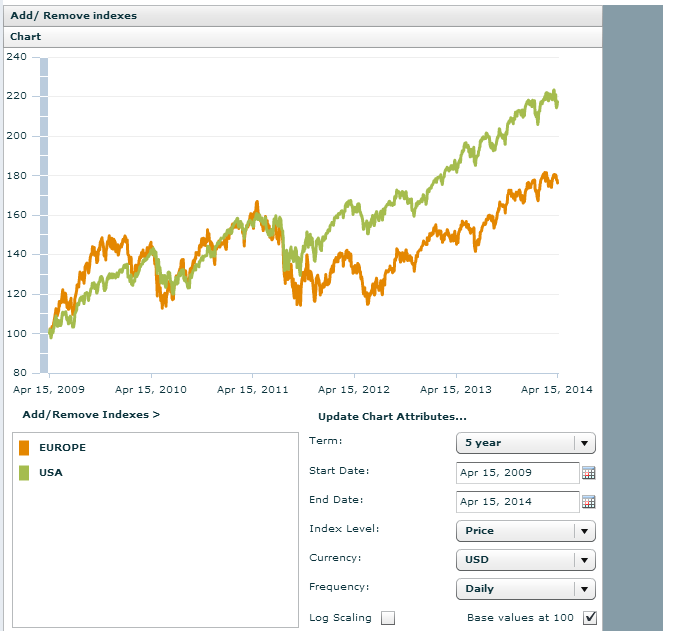Open the Term dropdown showing 5 year
This screenshot has width=688, height=631.
[526, 443]
